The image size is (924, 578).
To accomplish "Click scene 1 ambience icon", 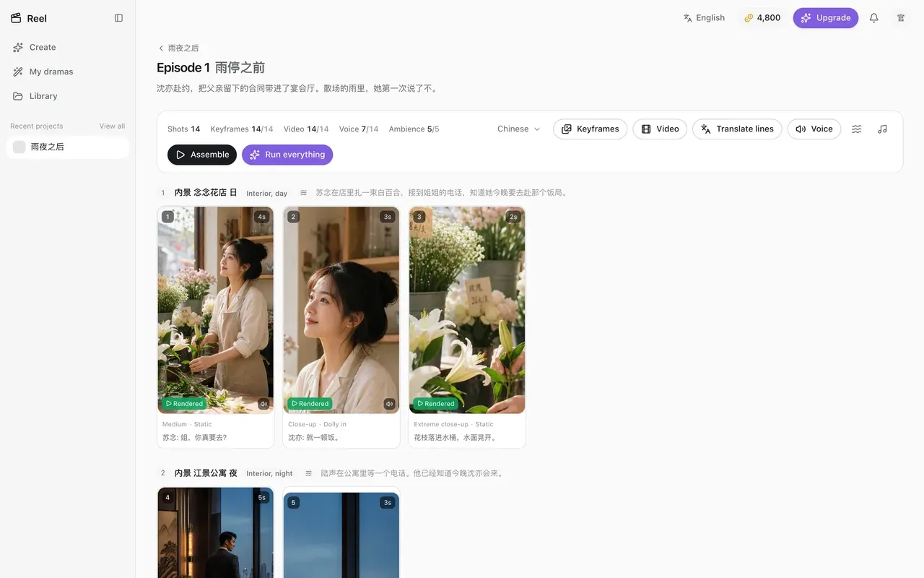I will point(303,193).
